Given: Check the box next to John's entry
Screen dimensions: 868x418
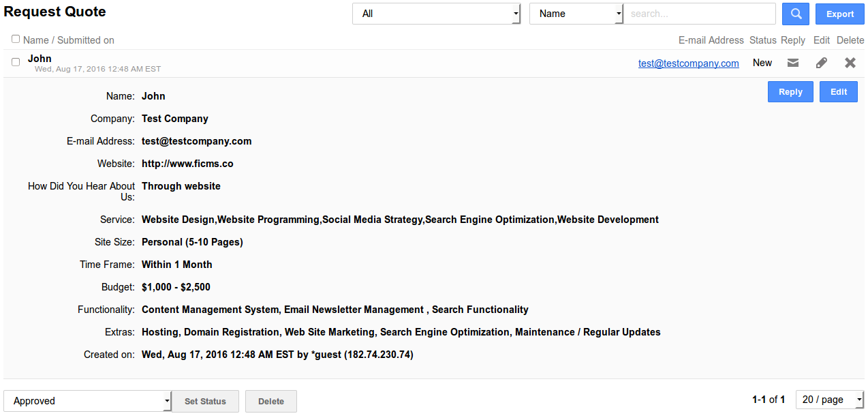Looking at the screenshot, I should (x=16, y=62).
